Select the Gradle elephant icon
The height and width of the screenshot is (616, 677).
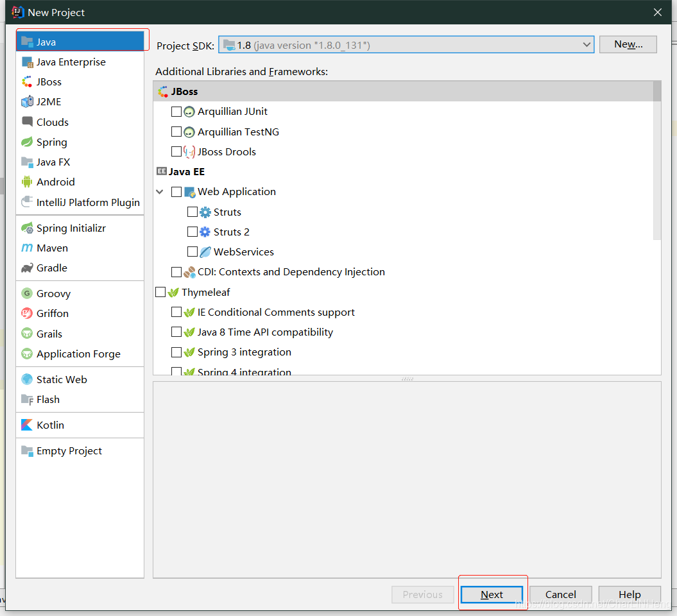(x=27, y=268)
